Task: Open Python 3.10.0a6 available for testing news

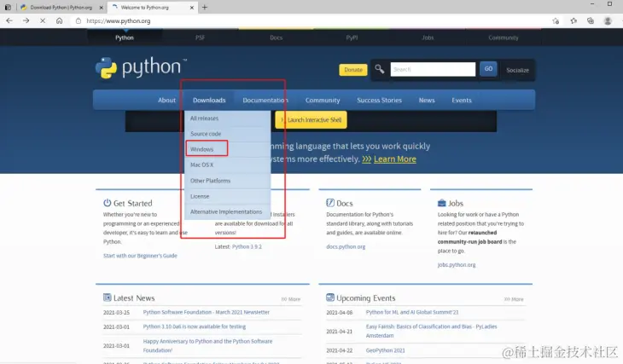Action: pos(195,326)
